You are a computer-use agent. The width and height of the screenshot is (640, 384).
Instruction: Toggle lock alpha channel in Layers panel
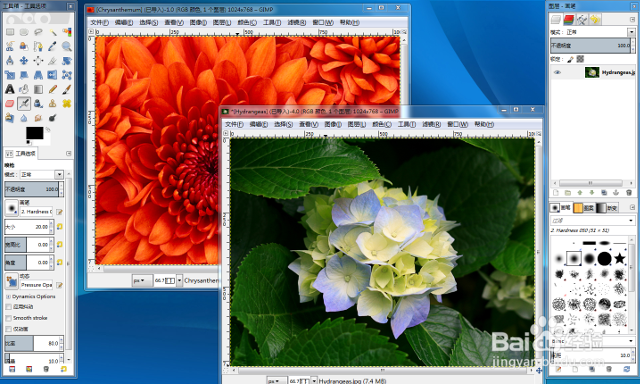[580, 59]
